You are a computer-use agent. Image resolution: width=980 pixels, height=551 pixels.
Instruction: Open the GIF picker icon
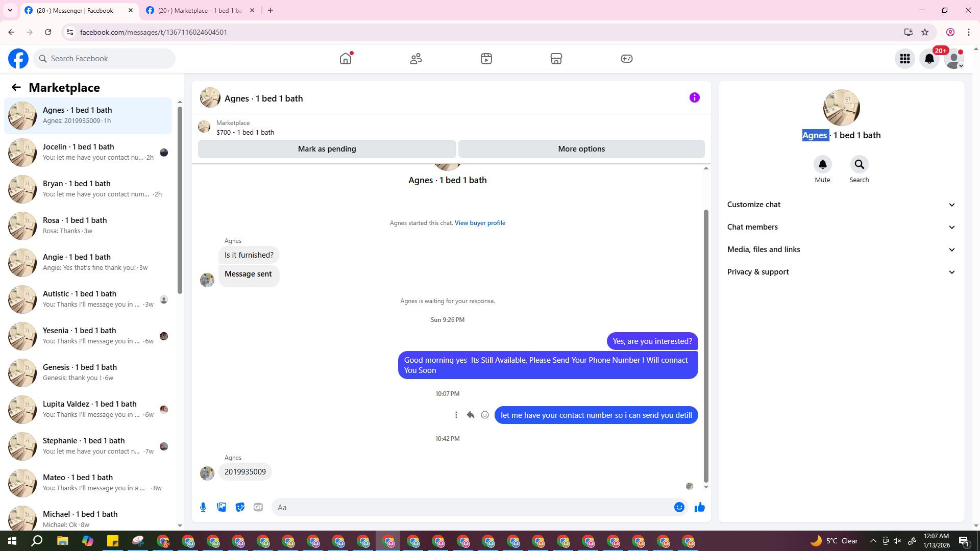tap(258, 507)
